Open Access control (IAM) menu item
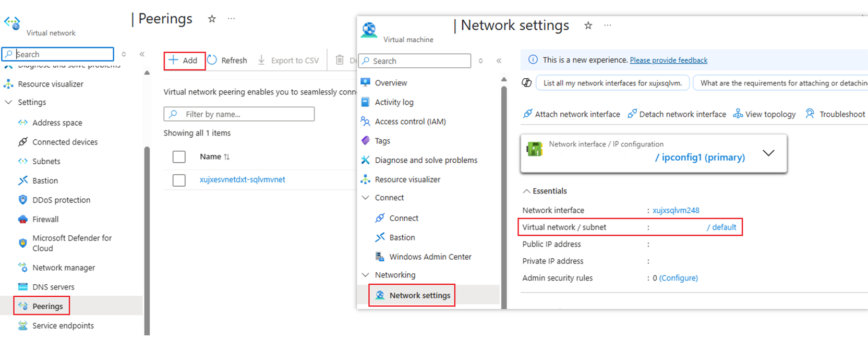 [410, 122]
